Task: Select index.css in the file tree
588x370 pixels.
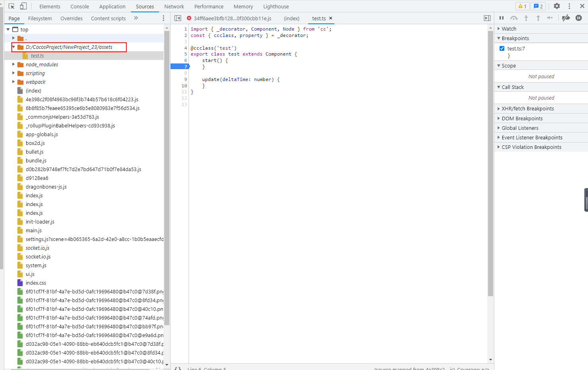Action: [x=36, y=283]
